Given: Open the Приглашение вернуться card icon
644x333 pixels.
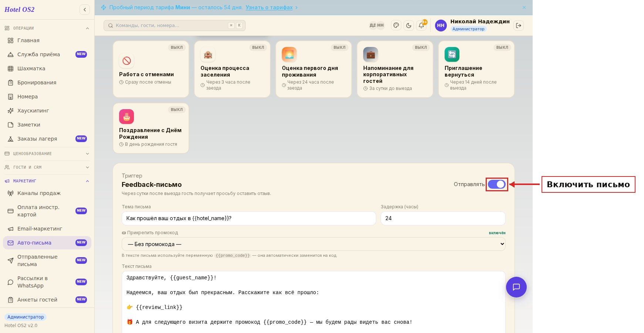Looking at the screenshot, I should (452, 54).
